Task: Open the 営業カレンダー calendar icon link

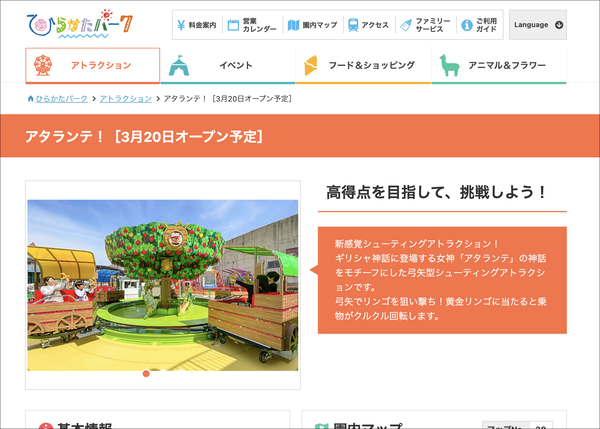Action: 233,24
